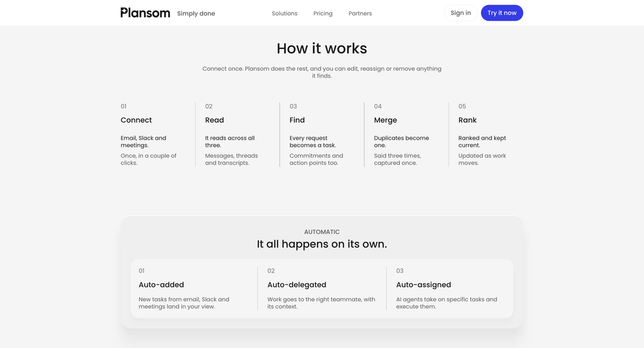This screenshot has height=348, width=644.
Task: Click "Ranked and kept current." text
Action: click(x=482, y=142)
